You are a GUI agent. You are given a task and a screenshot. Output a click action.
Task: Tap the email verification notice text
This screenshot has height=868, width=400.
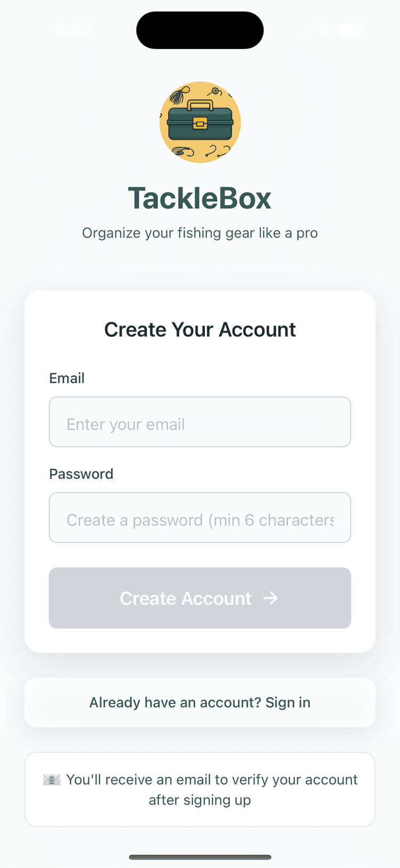[x=212, y=790]
